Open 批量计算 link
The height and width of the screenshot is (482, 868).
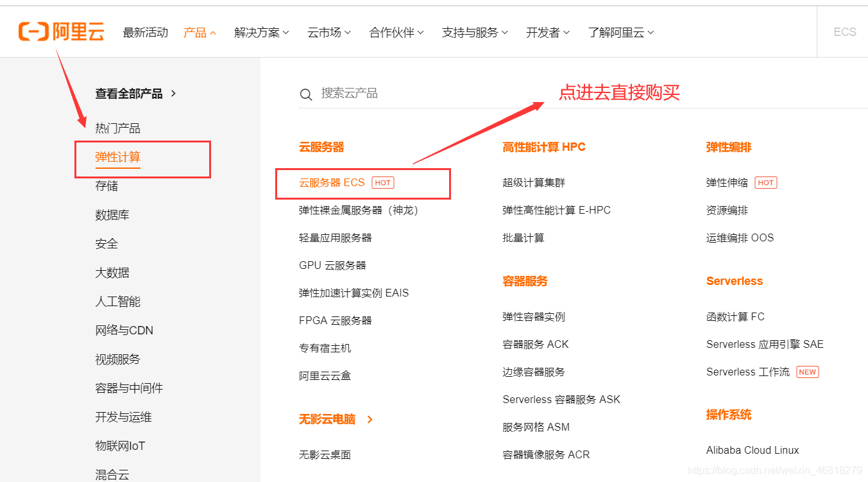click(x=523, y=238)
